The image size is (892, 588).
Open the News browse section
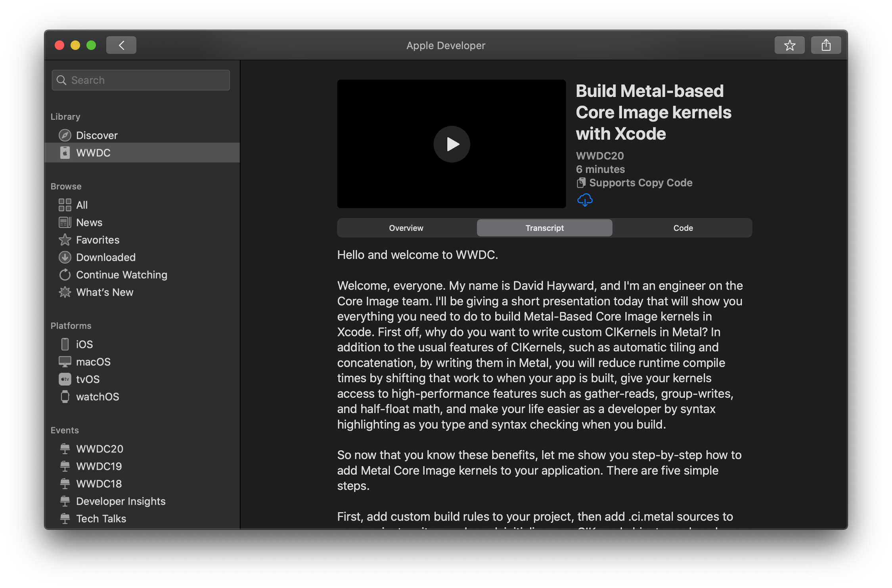pos(89,222)
